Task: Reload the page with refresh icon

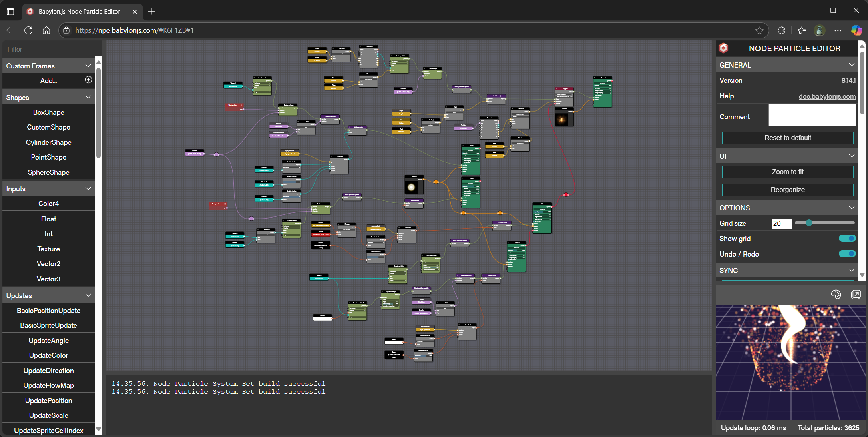Action: [x=28, y=30]
